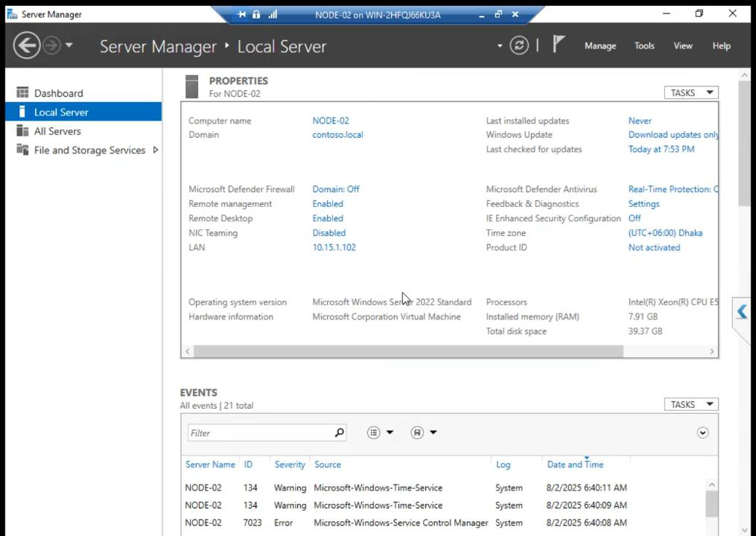
Task: Click the Filter search magnifier icon
Action: click(340, 433)
